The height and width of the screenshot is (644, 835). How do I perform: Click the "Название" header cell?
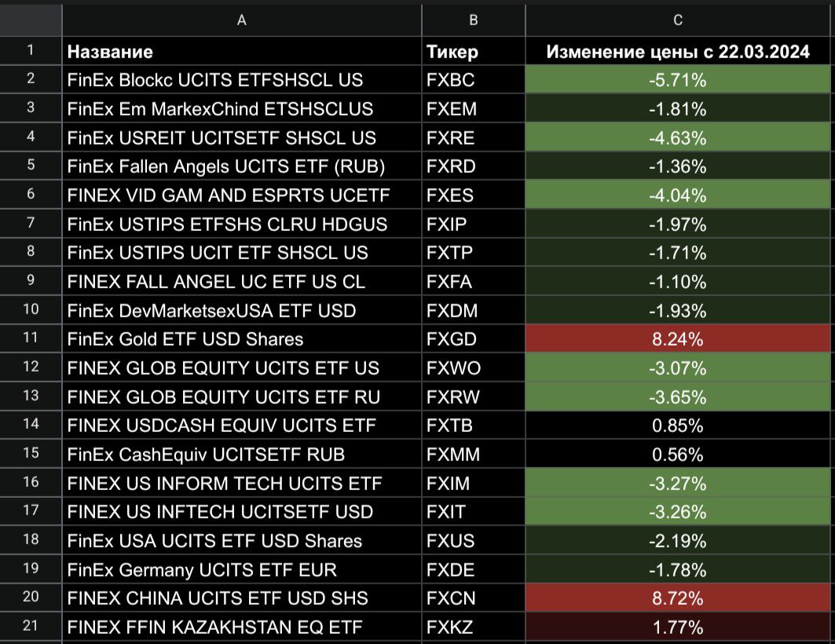coord(241,52)
